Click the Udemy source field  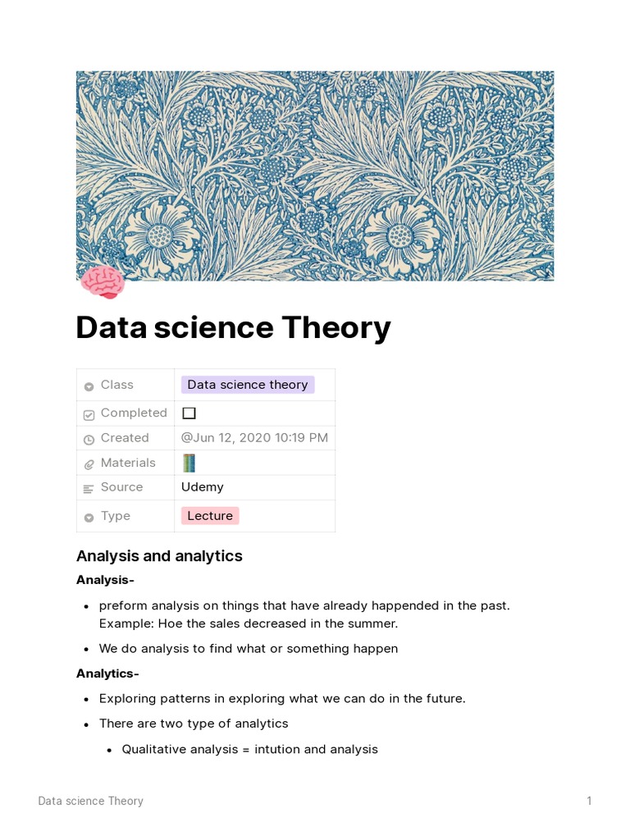202,487
